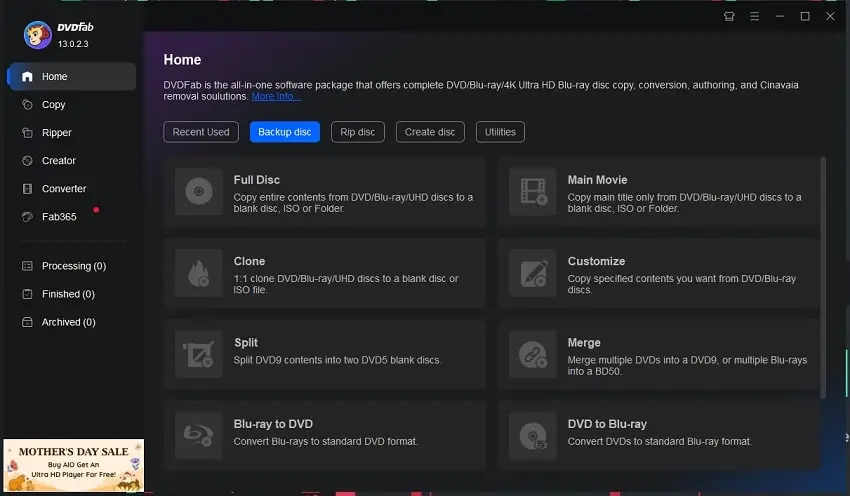Maximize the DVDFab window
The width and height of the screenshot is (850, 496).
click(x=805, y=16)
